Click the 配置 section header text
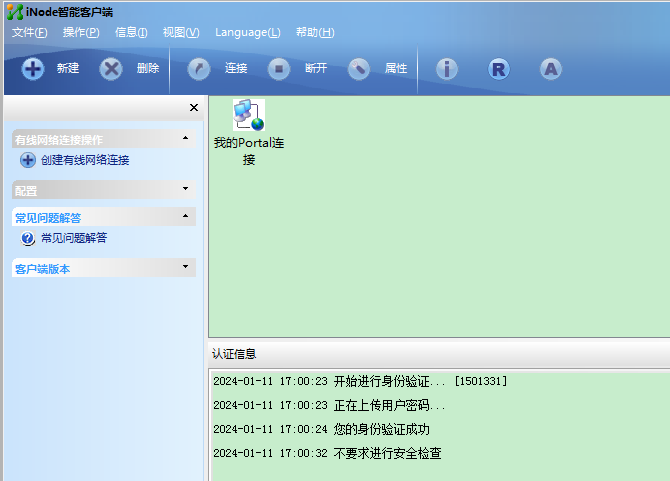The height and width of the screenshot is (481, 670). pyautogui.click(x=26, y=191)
